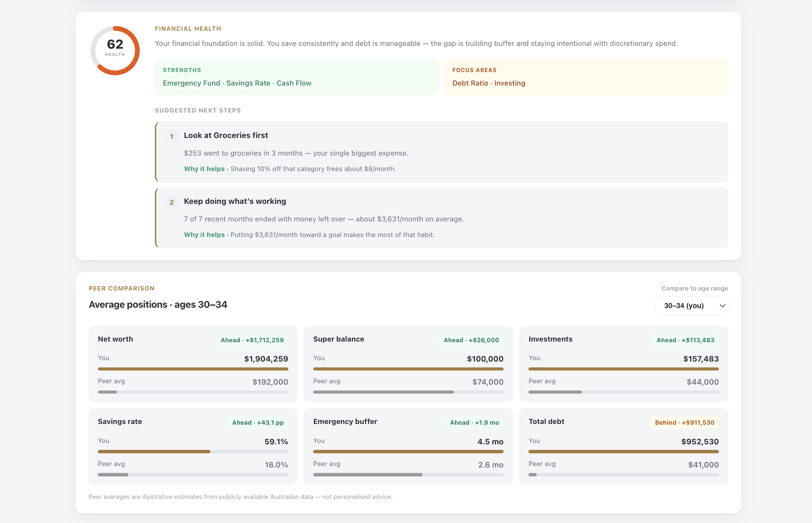The width and height of the screenshot is (812, 523).
Task: Click the Total debt card title
Action: tap(546, 422)
